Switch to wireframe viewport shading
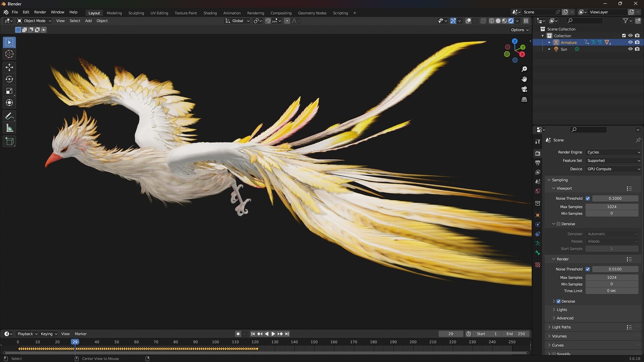 [x=492, y=21]
